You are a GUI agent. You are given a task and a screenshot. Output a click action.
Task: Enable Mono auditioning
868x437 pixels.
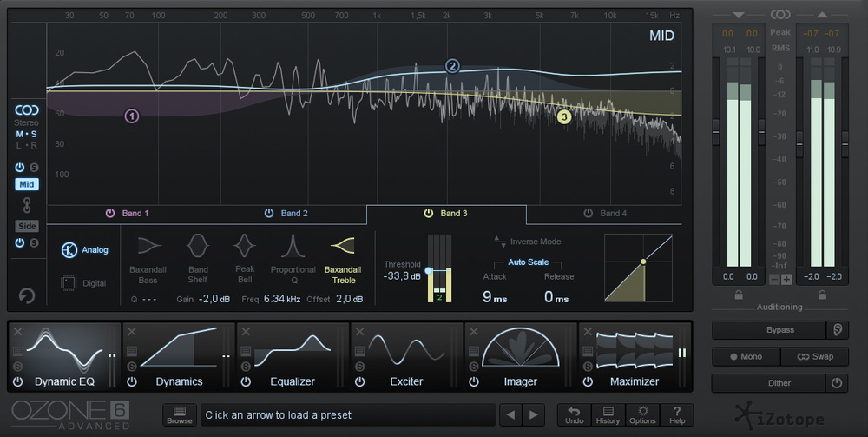[746, 357]
